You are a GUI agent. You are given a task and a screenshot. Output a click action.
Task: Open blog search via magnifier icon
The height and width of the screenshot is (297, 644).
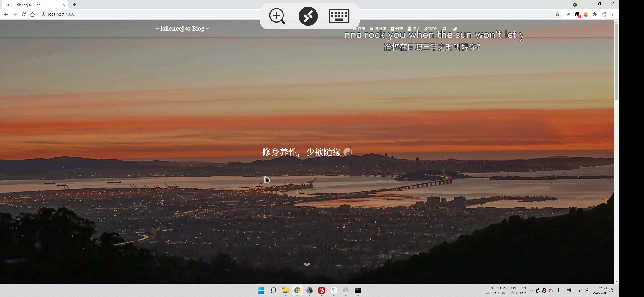click(x=444, y=29)
